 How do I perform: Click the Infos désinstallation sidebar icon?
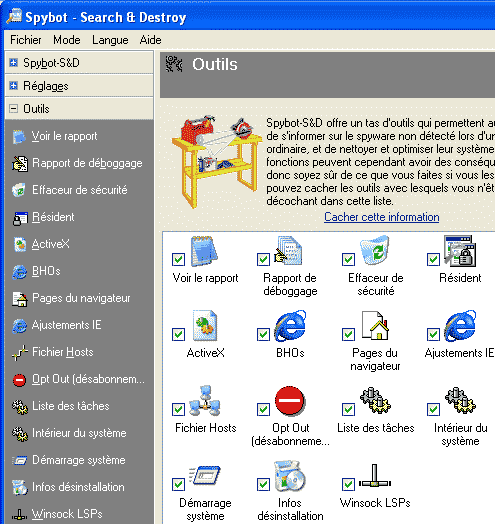click(x=19, y=488)
